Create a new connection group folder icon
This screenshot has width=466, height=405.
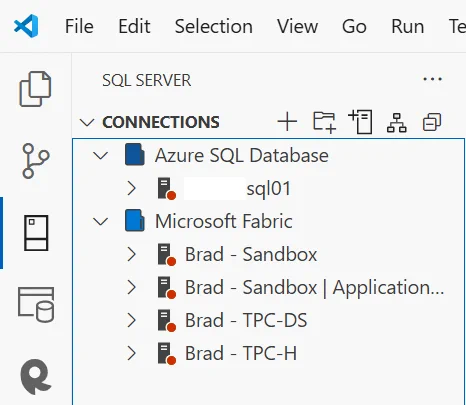pos(324,122)
